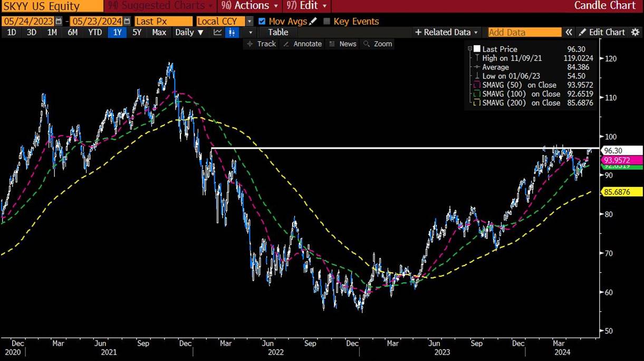Image resolution: width=644 pixels, height=361 pixels.
Task: Collapse data panel with double-chevron icon
Action: point(569,32)
